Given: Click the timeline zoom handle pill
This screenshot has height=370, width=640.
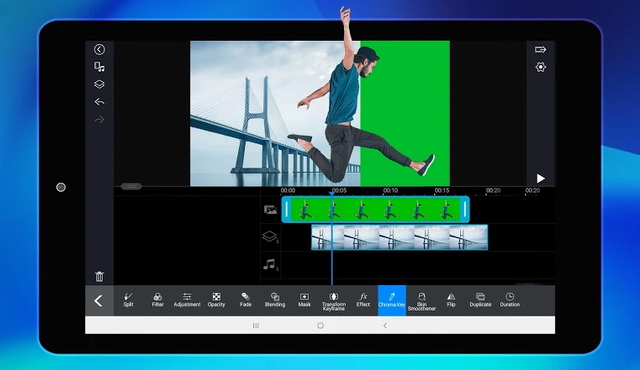Looking at the screenshot, I should (x=131, y=186).
